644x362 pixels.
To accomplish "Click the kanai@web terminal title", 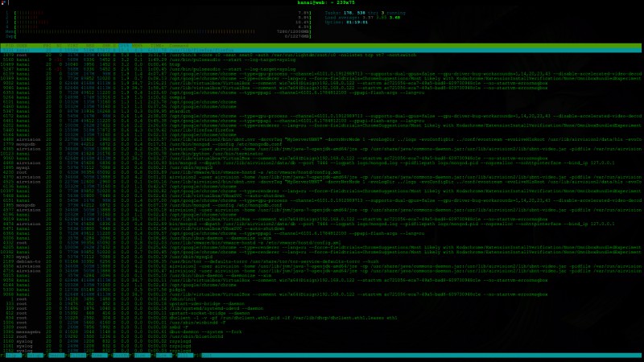I will 326,2.
